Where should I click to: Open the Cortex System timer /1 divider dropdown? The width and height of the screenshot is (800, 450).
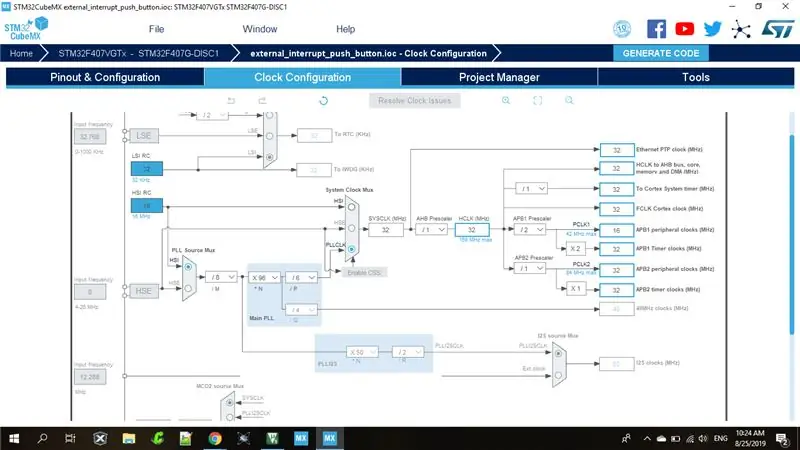[532, 189]
